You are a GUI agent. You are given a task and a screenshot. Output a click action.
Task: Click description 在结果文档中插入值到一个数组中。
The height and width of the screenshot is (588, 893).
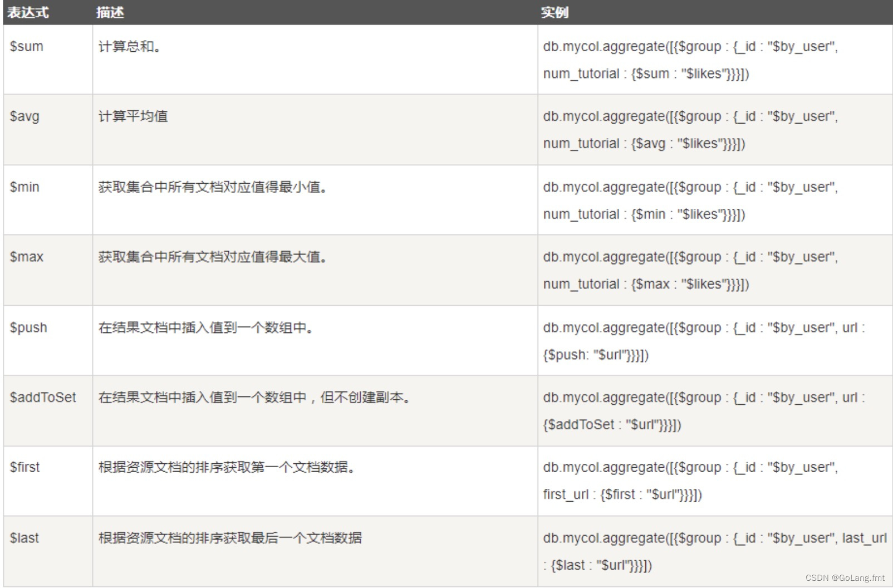[x=207, y=327]
